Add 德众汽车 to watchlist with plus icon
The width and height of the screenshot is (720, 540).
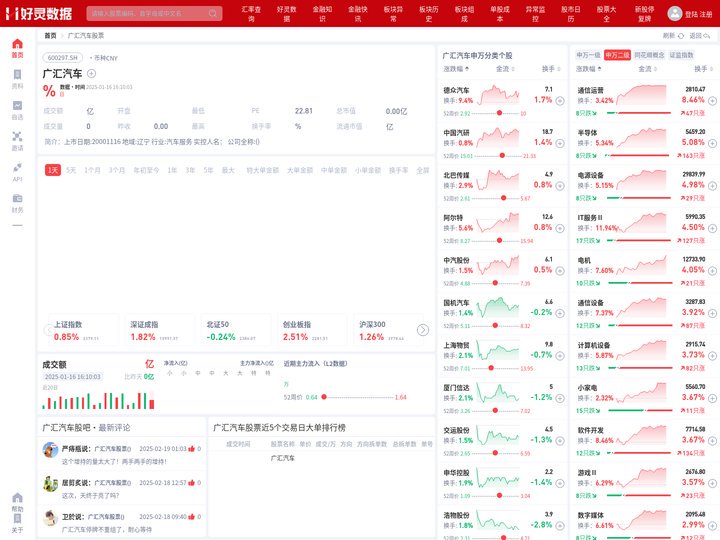pos(560,101)
